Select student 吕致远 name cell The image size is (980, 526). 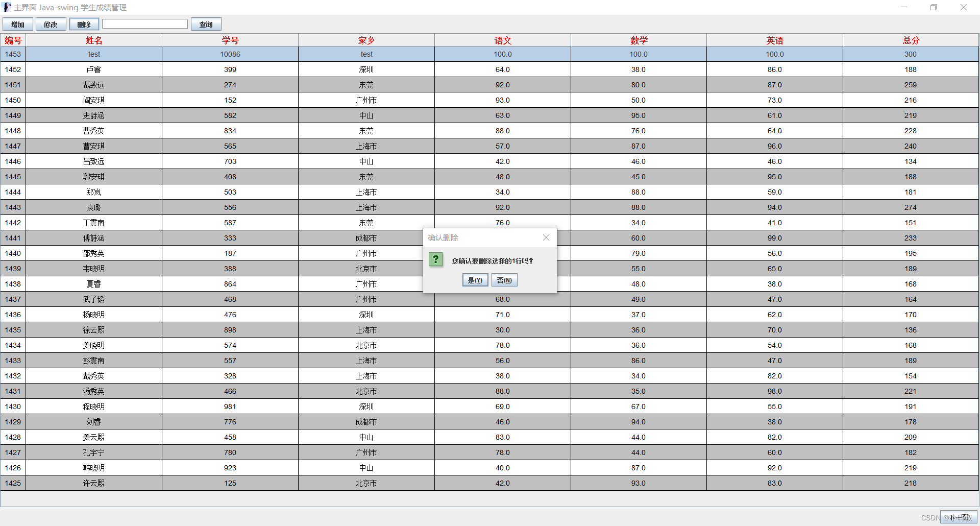pyautogui.click(x=94, y=161)
